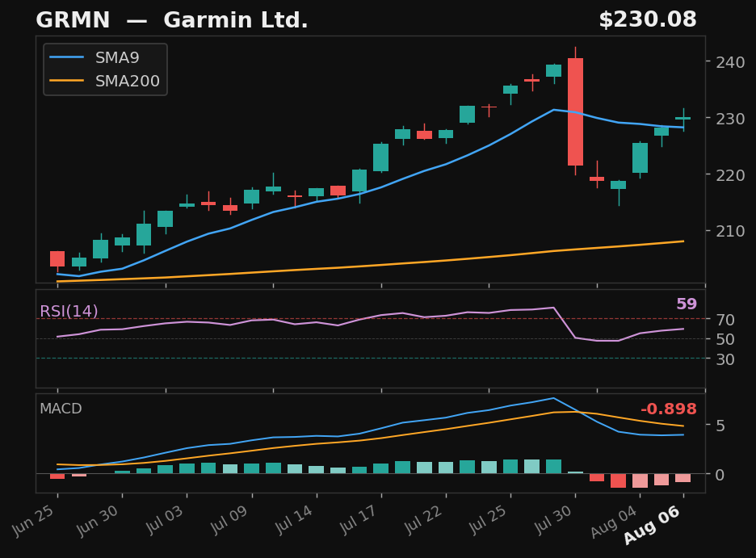756x558 pixels.
Task: Click the green Aug 04 candlestick
Action: click(640, 158)
